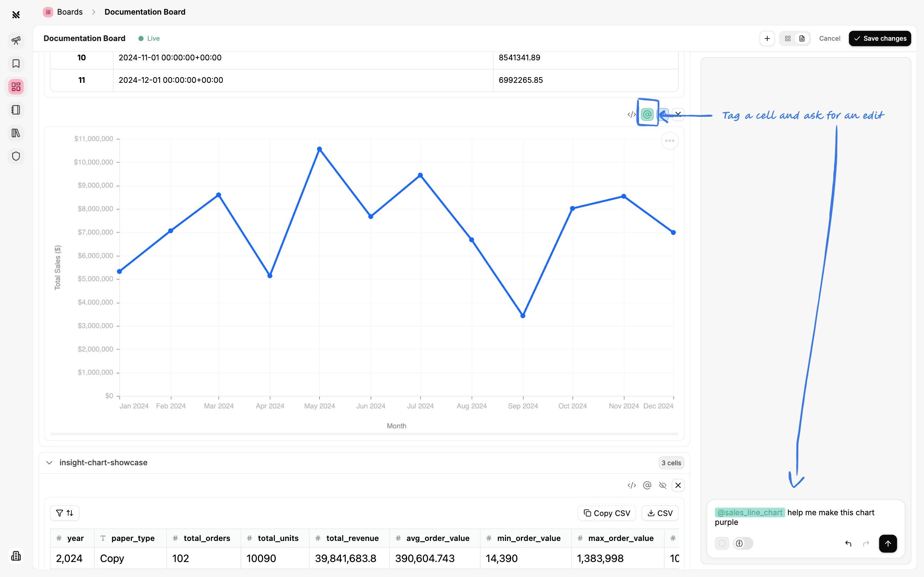Send the chat message with the arrow button

(x=888, y=543)
